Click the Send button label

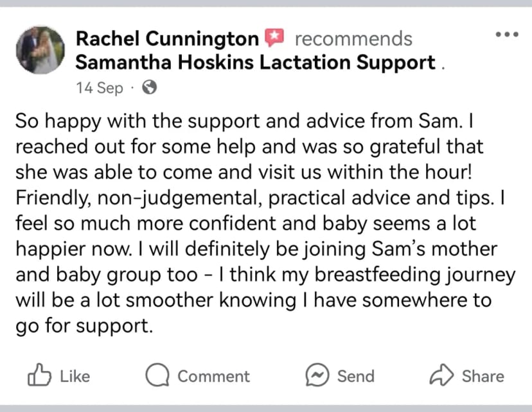coord(356,377)
